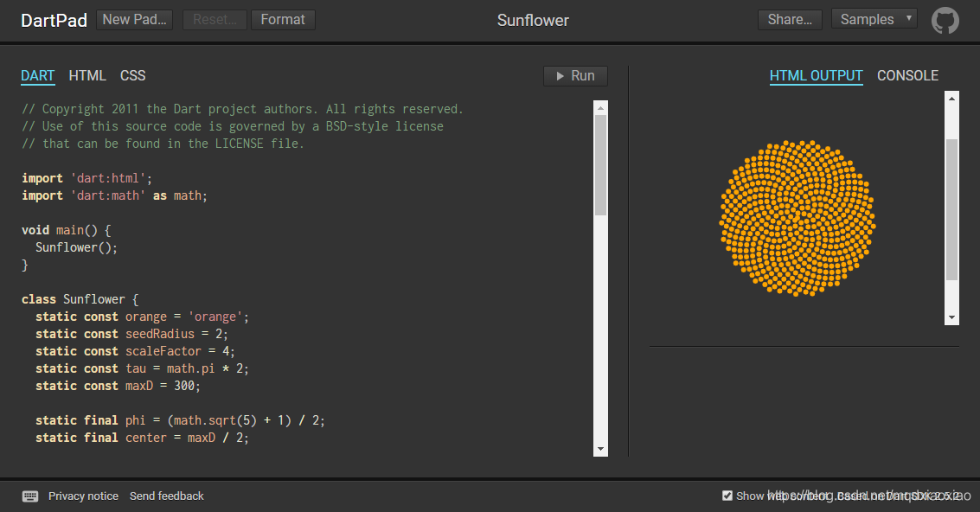Click the line "import 'dart:html';"
The image size is (980, 512).
point(86,178)
